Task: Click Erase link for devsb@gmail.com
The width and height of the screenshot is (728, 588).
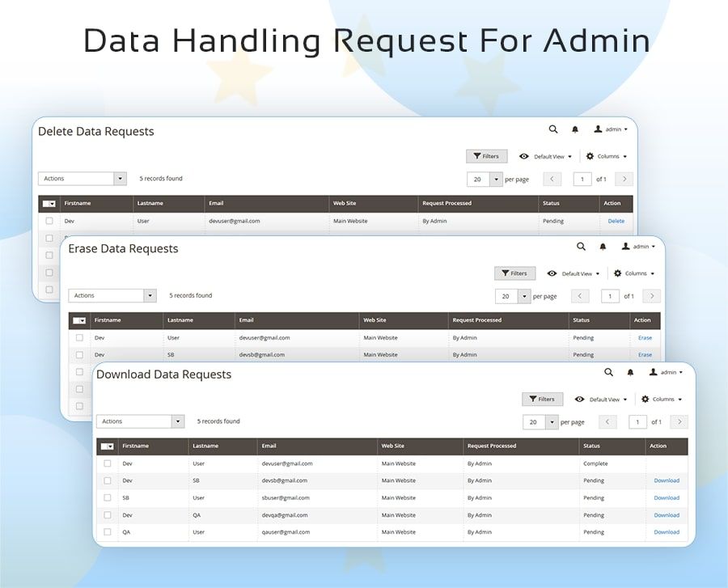Action: click(x=645, y=354)
